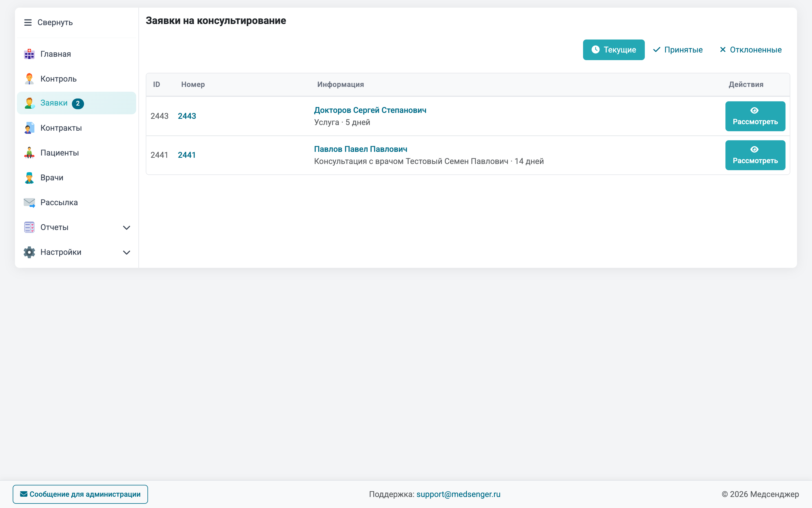This screenshot has height=508, width=812.
Task: Click the hamburger collapse menu icon
Action: [x=28, y=23]
